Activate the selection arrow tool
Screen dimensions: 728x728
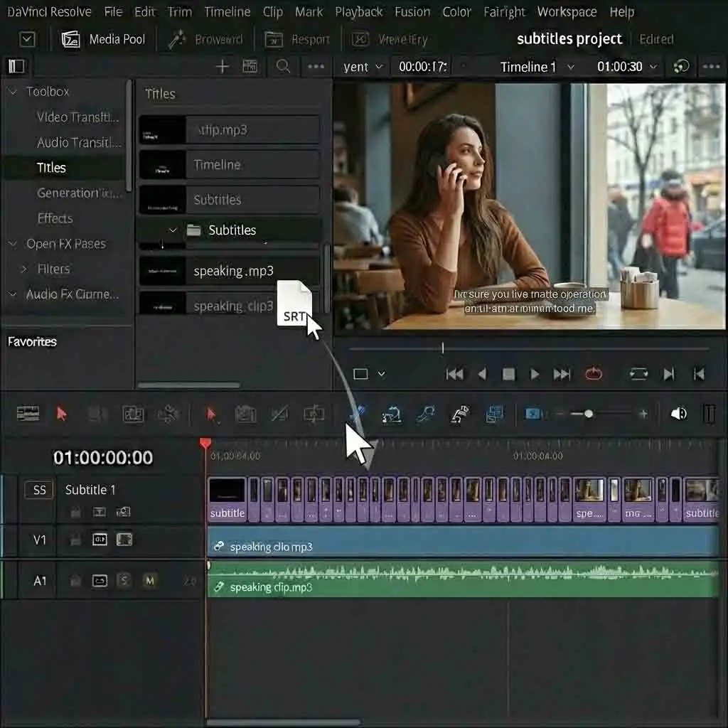click(x=62, y=414)
